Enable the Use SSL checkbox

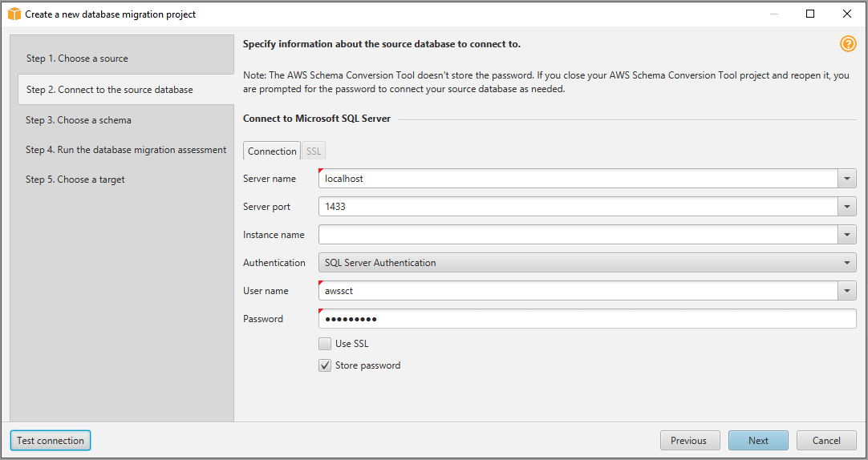tap(325, 344)
